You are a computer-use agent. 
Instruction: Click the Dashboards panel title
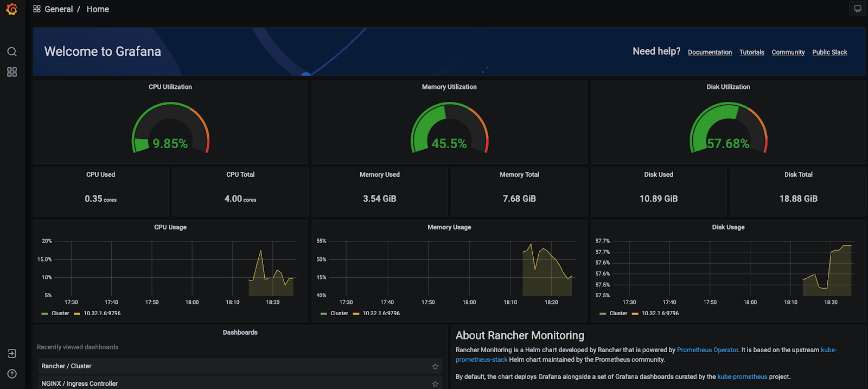(240, 333)
